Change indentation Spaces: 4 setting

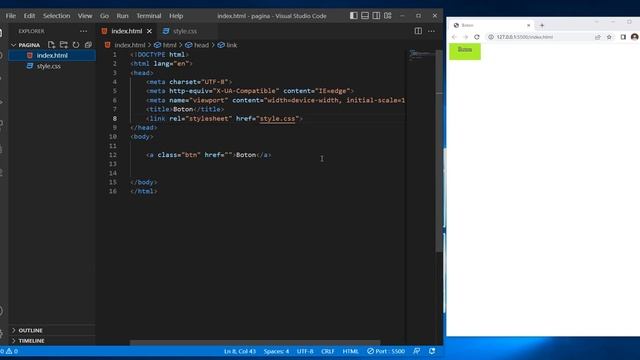(x=276, y=351)
